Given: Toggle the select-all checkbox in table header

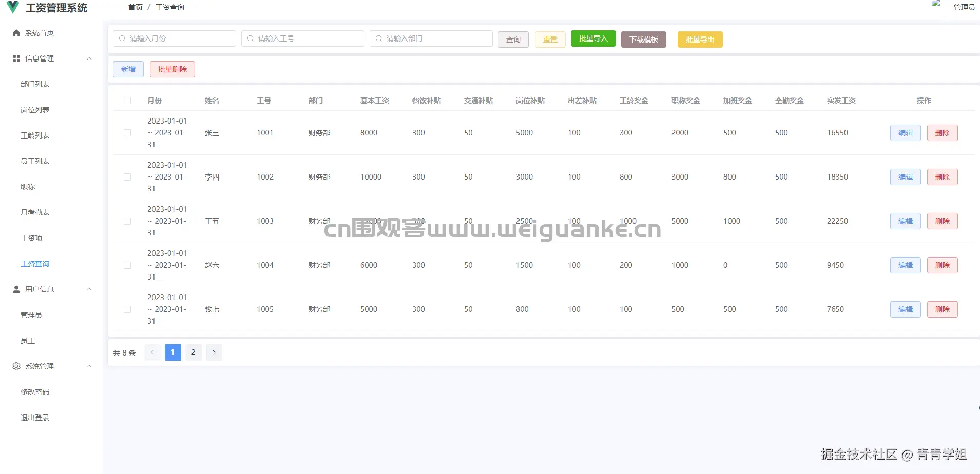Looking at the screenshot, I should point(127,101).
